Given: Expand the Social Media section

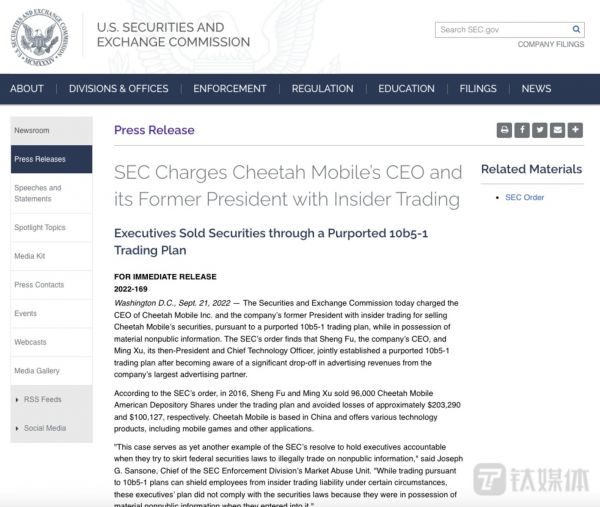Looking at the screenshot, I should click(51, 428).
